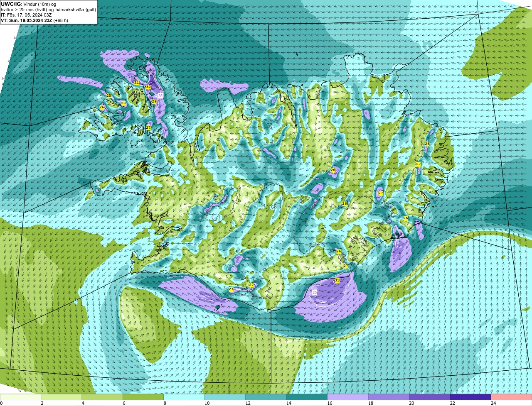Click the legend swatch between 18 and 20
The width and height of the screenshot is (532, 406).
[389, 397]
